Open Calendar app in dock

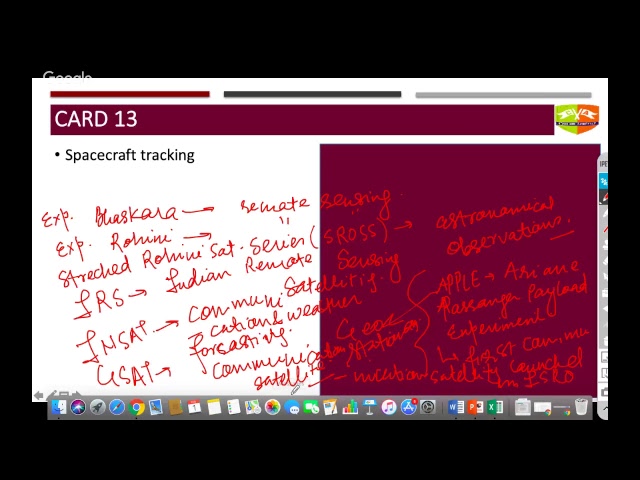tap(194, 407)
